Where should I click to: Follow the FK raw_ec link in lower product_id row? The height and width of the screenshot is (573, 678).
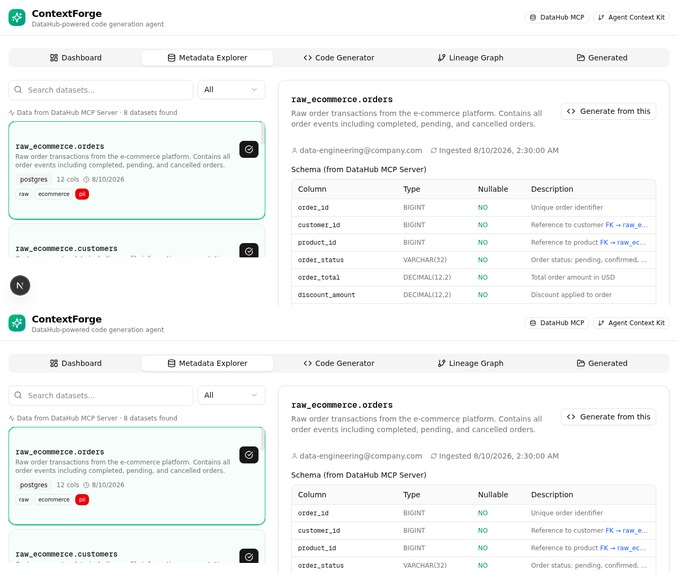[623, 547]
